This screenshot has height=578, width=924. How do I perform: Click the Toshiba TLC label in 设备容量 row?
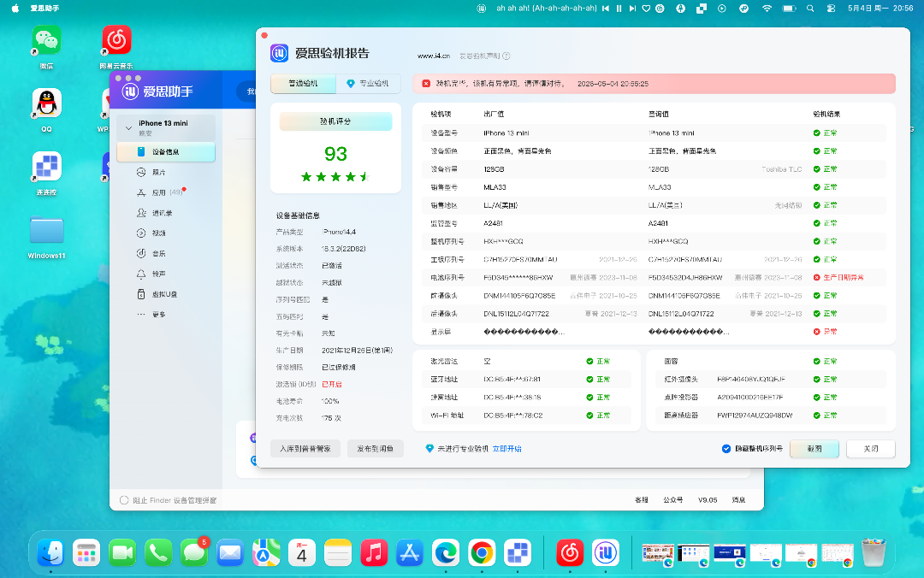point(781,169)
